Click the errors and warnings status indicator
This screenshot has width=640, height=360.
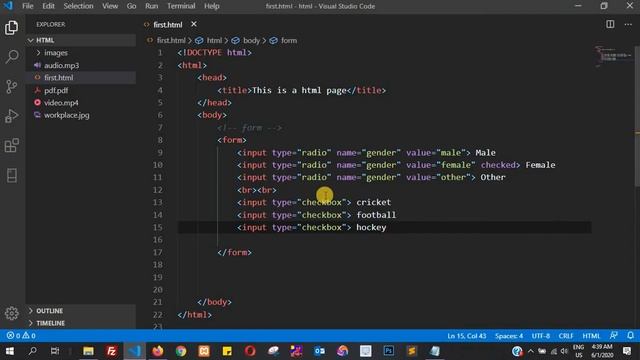[21, 336]
